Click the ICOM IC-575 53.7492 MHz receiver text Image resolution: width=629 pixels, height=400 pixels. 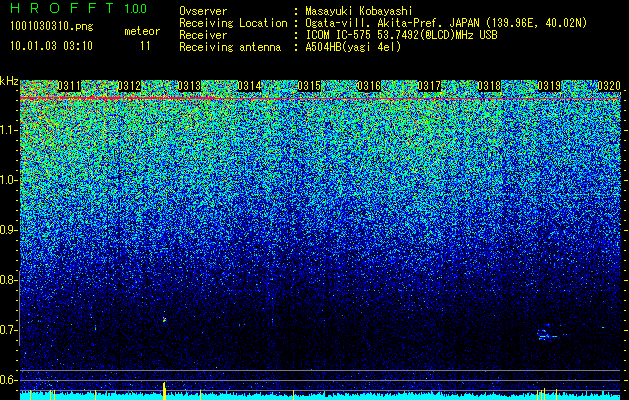point(402,35)
